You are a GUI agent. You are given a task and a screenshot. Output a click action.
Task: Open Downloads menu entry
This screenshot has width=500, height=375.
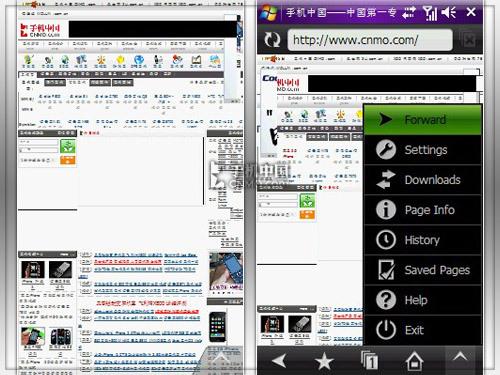tap(423, 180)
